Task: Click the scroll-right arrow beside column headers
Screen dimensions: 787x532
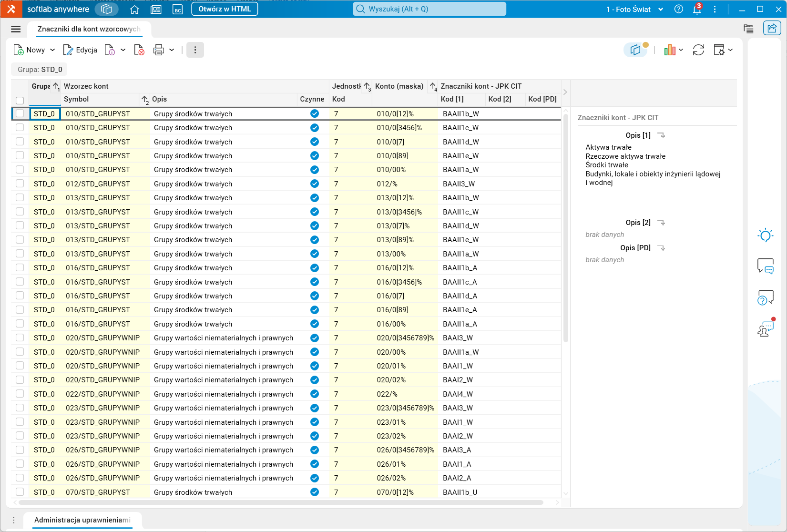Action: coord(565,92)
